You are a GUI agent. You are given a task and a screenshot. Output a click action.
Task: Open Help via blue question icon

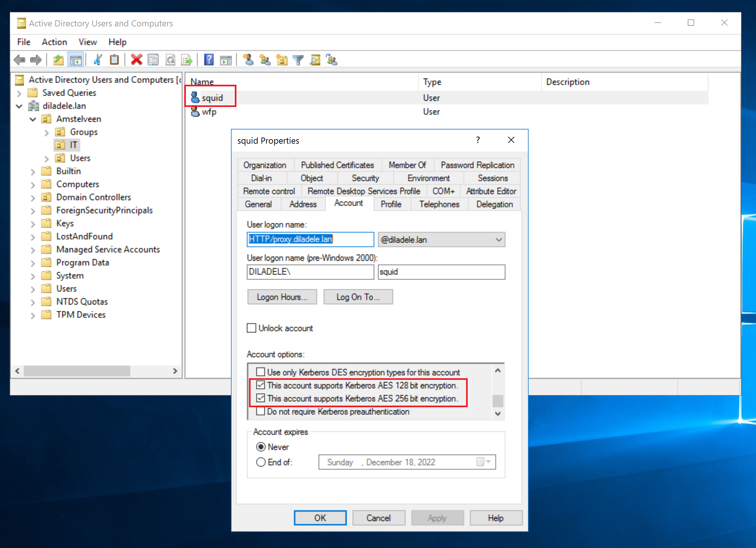click(x=209, y=60)
